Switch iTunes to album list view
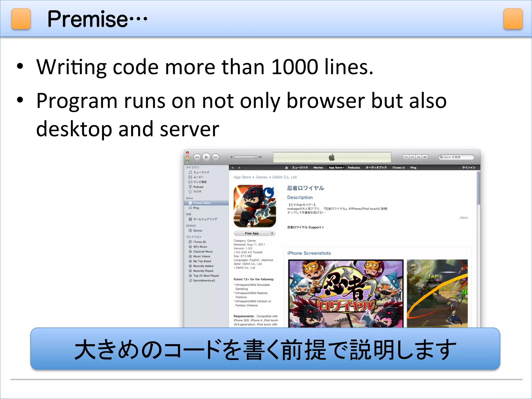The width and height of the screenshot is (532, 399). pyautogui.click(x=412, y=157)
